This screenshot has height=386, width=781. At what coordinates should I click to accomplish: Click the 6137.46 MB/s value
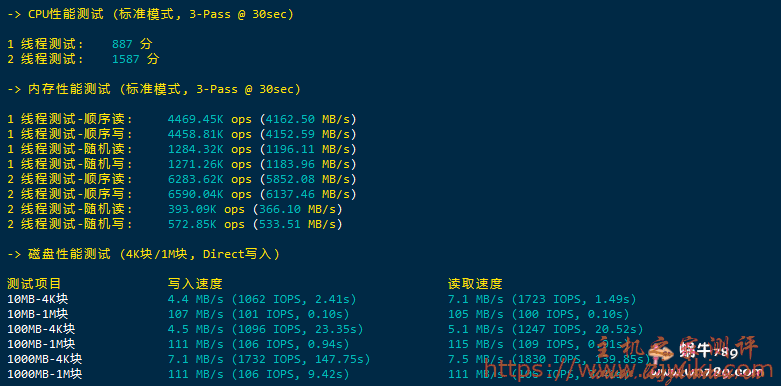pyautogui.click(x=311, y=194)
